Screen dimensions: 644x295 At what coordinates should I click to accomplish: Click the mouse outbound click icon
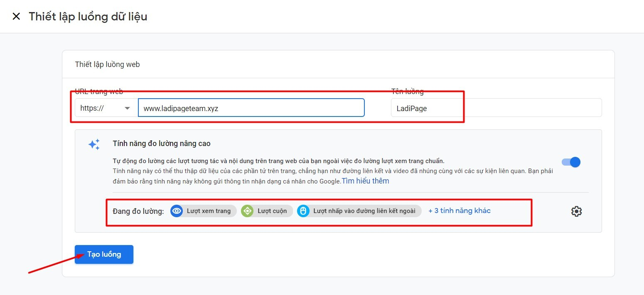click(x=303, y=211)
